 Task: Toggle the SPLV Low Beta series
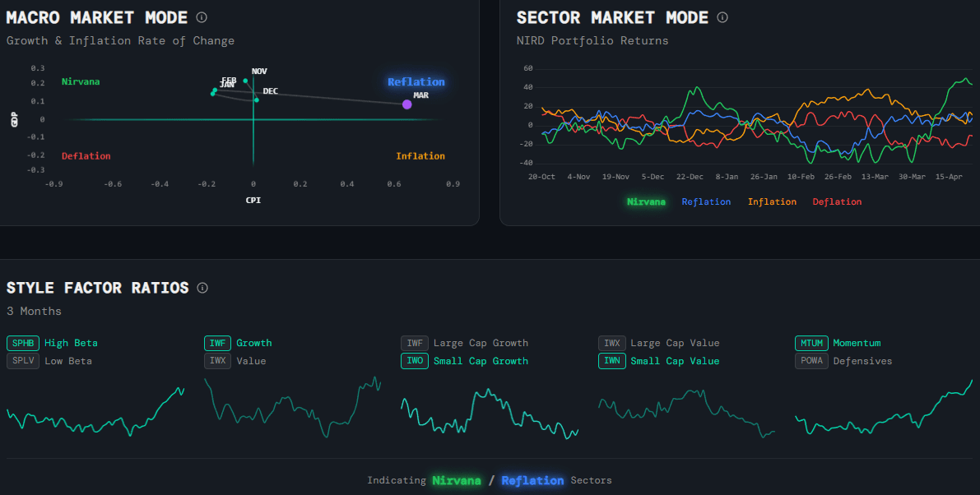tap(22, 360)
